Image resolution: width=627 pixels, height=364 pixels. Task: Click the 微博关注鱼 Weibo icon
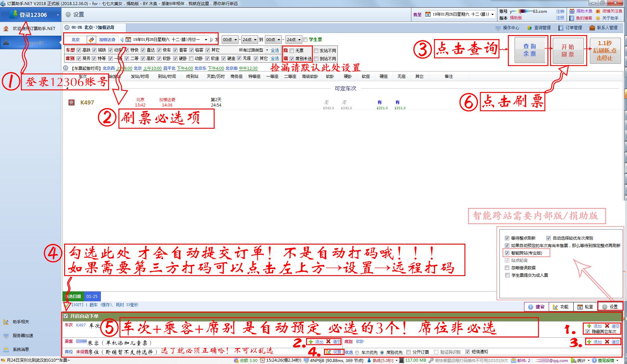pyautogui.click(x=598, y=11)
